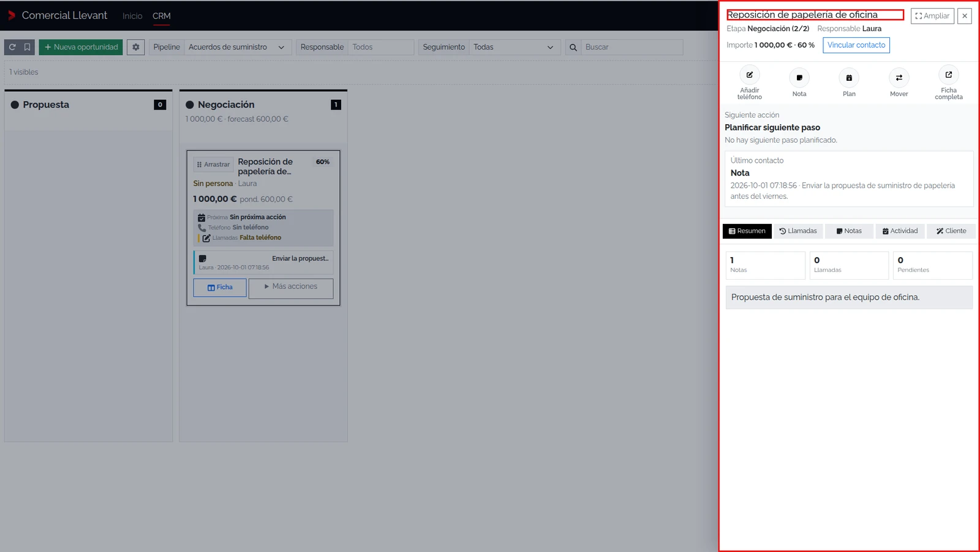Image resolution: width=980 pixels, height=552 pixels.
Task: Click the Vincular contacto button
Action: pos(856,45)
